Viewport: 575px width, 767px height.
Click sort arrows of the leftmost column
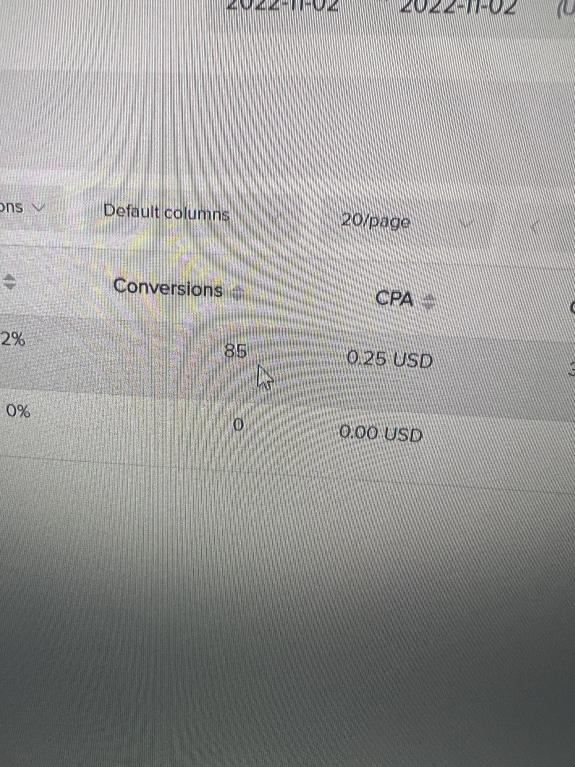coord(9,281)
